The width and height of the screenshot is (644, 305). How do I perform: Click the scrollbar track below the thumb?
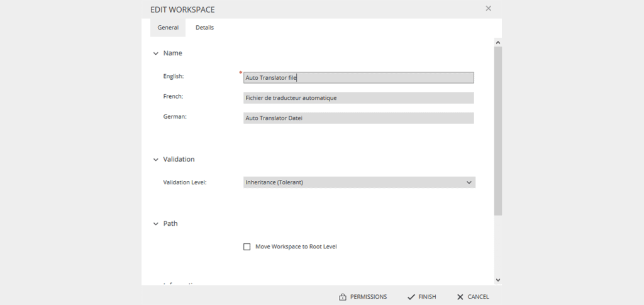point(497,245)
